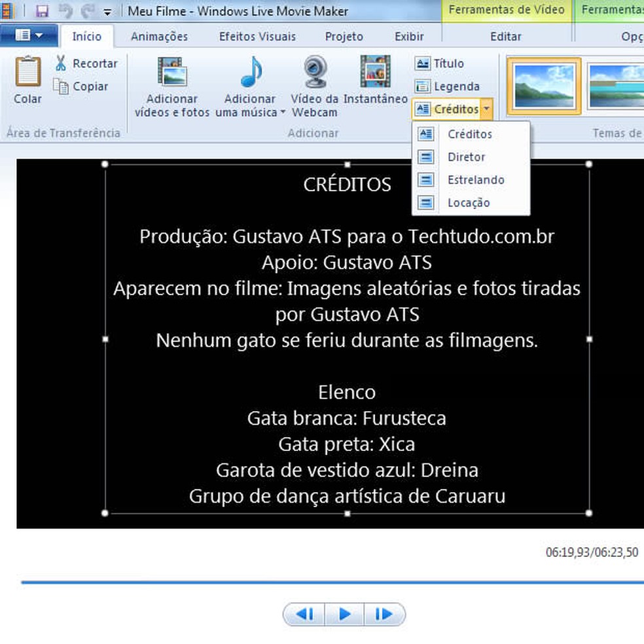The width and height of the screenshot is (644, 644).
Task: Undo the last action
Action: [x=65, y=10]
